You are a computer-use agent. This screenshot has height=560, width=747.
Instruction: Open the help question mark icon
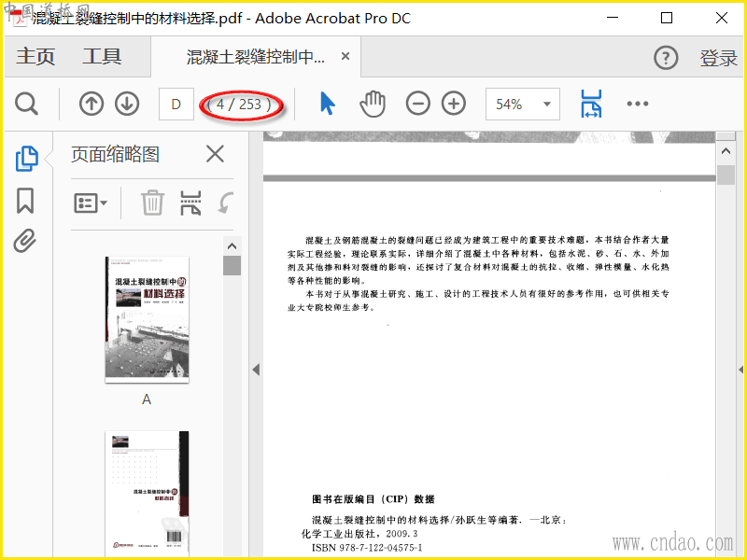click(x=666, y=58)
